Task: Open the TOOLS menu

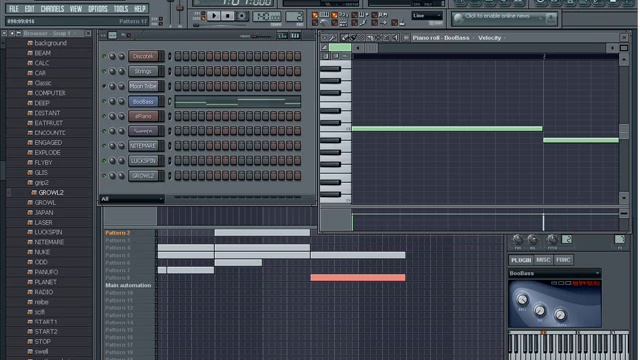Action: click(x=121, y=9)
